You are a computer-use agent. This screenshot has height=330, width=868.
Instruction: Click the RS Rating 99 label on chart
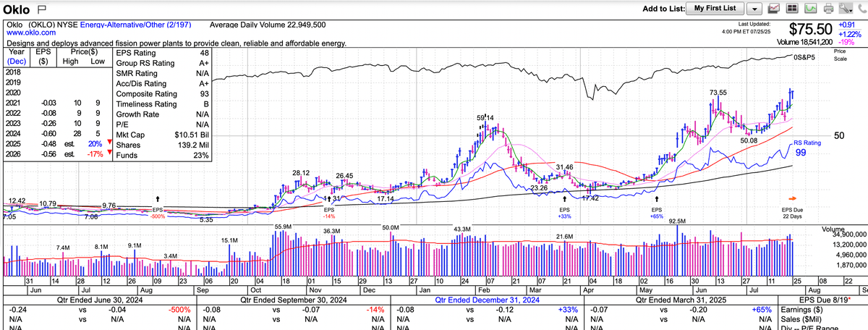tap(807, 148)
